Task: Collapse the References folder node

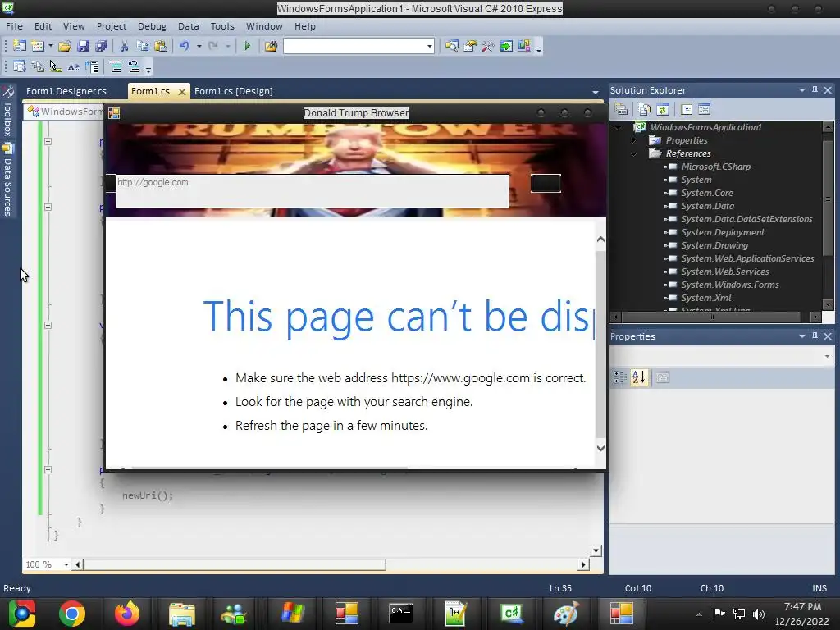Action: tap(634, 153)
